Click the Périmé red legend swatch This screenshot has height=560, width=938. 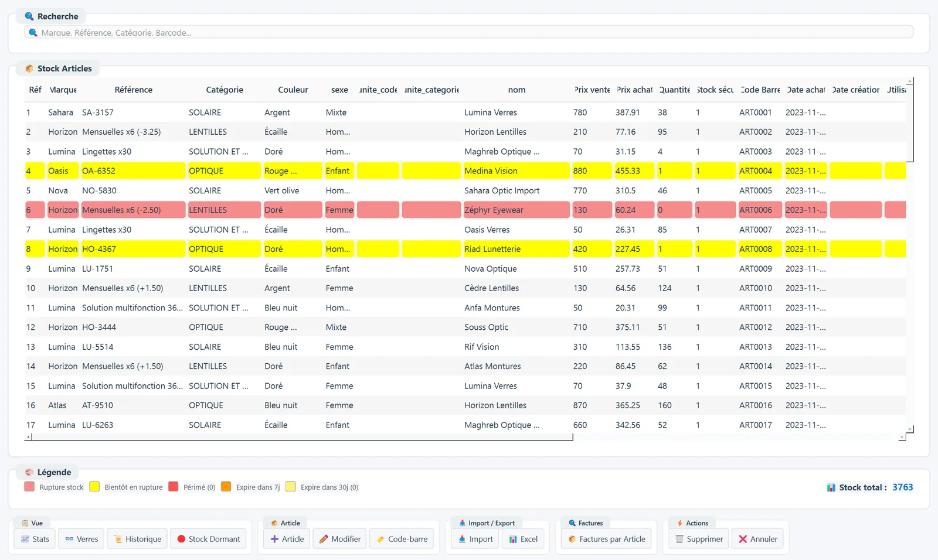tap(173, 487)
